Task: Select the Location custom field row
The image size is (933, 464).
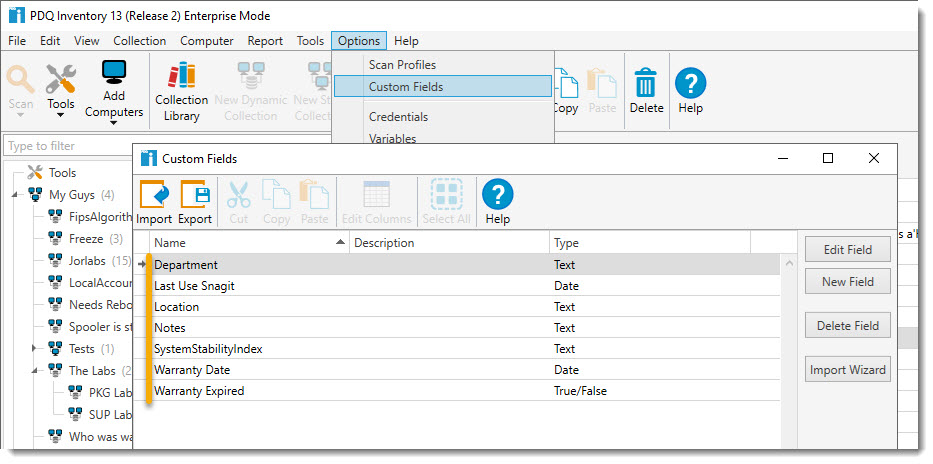Action: point(457,307)
